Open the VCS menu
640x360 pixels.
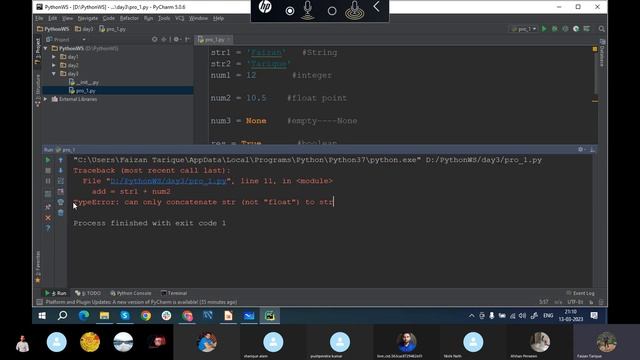pos(180,18)
